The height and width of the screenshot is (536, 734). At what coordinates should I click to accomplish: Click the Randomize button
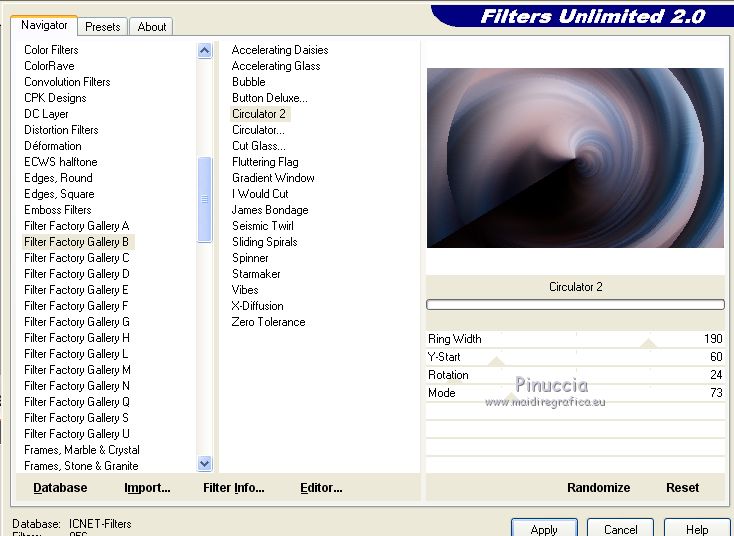598,487
